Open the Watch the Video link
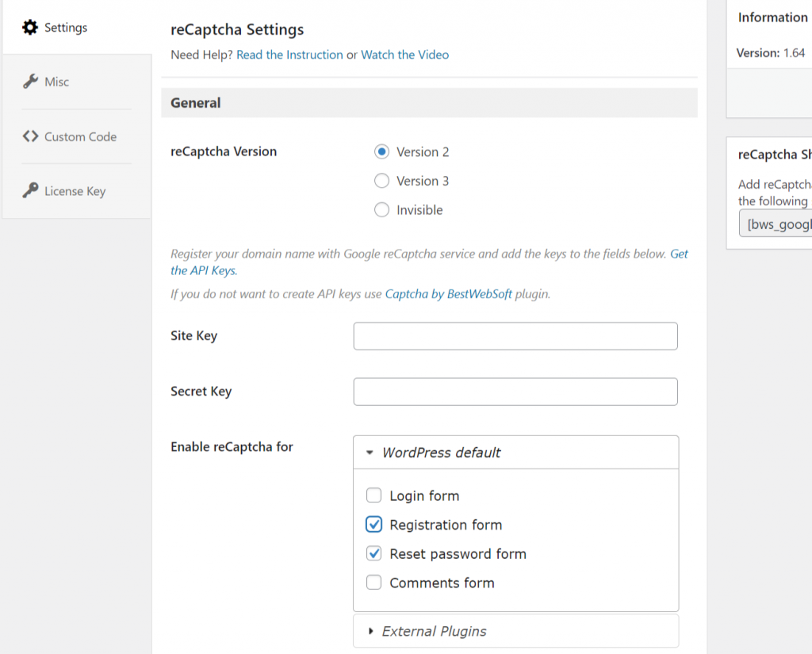Viewport: 812px width, 654px height. 405,55
